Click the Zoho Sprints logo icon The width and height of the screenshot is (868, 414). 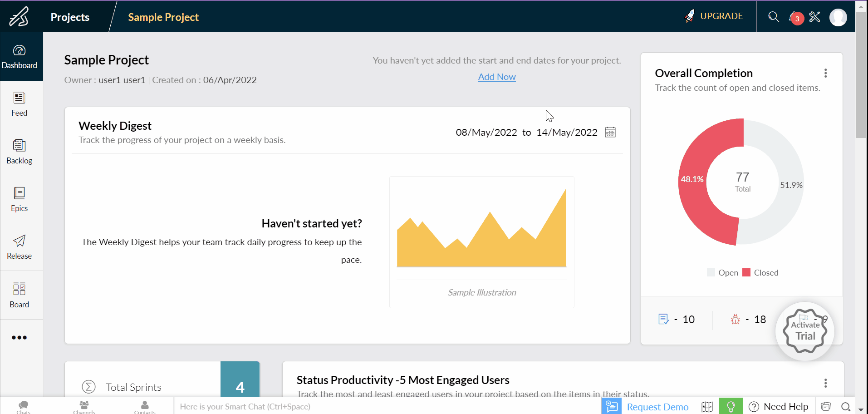[20, 16]
